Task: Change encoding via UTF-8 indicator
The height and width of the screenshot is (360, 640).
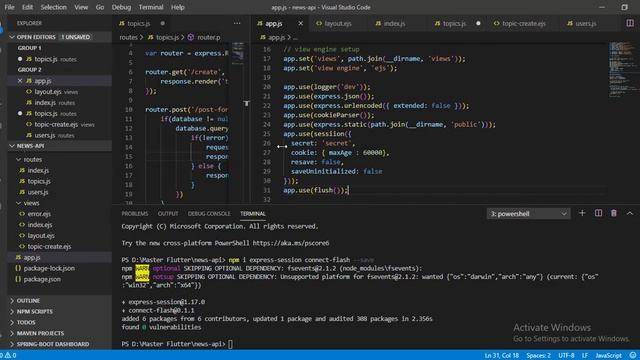Action: click(566, 356)
